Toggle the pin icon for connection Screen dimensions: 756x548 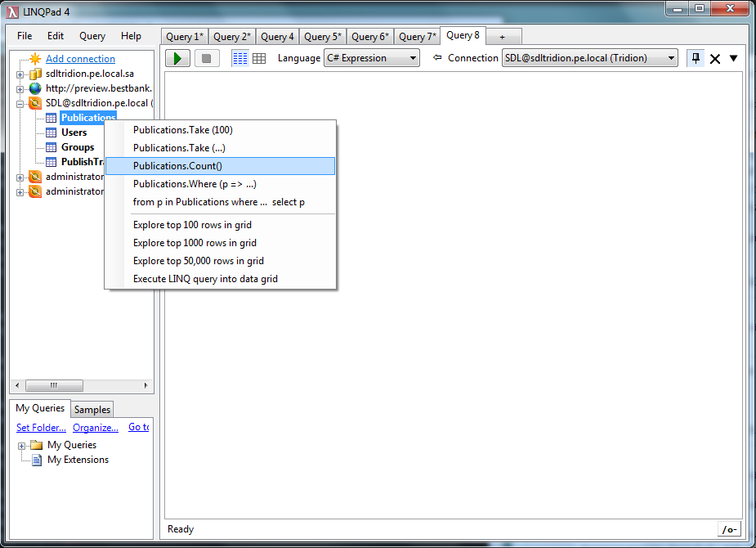(x=696, y=58)
